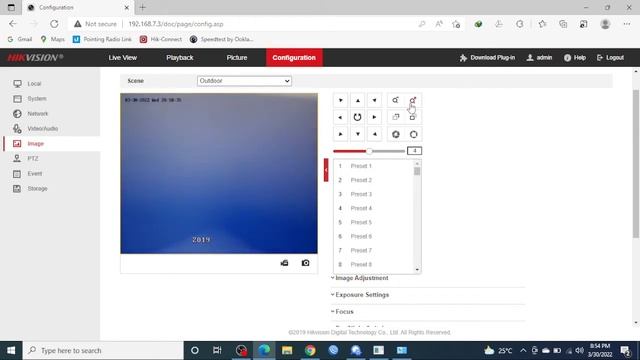Click the PTZ speed slider

point(369,151)
